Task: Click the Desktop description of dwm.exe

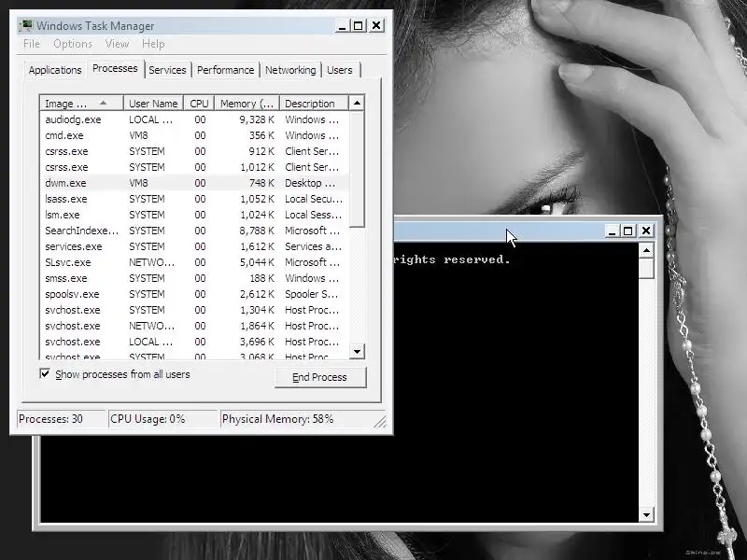Action: (x=310, y=183)
